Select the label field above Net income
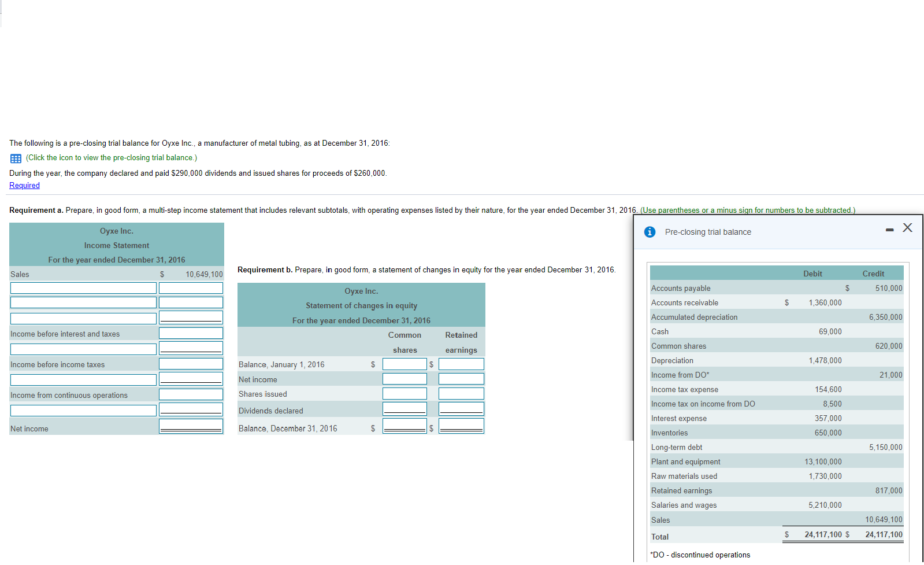924x565 pixels. 83,411
